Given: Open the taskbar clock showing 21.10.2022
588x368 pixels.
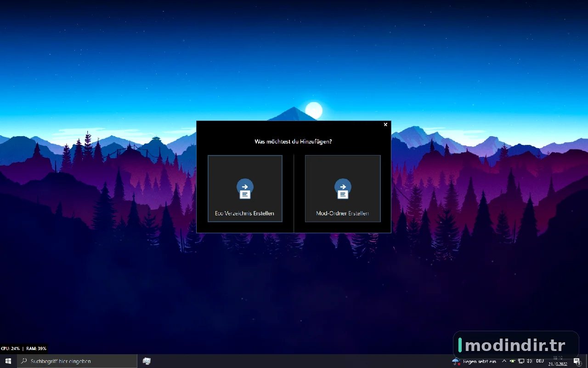Looking at the screenshot, I should coord(558,361).
